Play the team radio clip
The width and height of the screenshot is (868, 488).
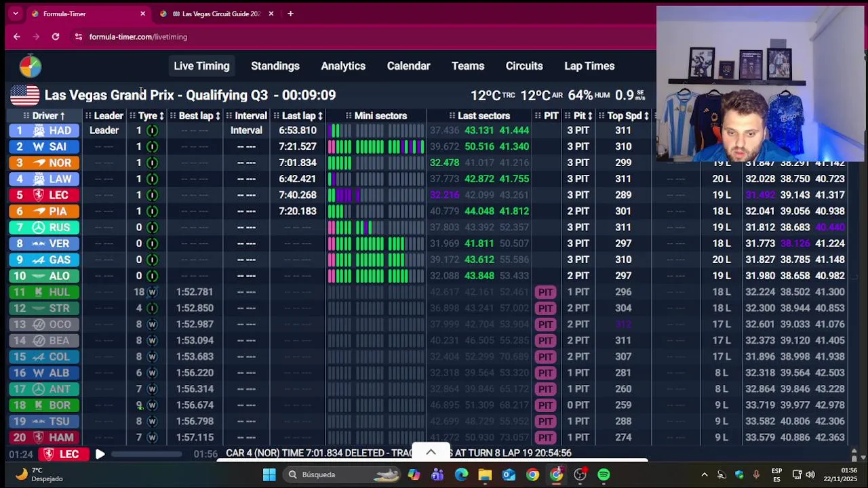[100, 454]
